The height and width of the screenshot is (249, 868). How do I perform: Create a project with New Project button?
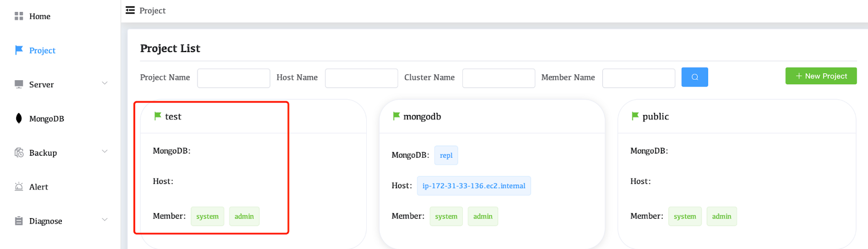(x=821, y=76)
